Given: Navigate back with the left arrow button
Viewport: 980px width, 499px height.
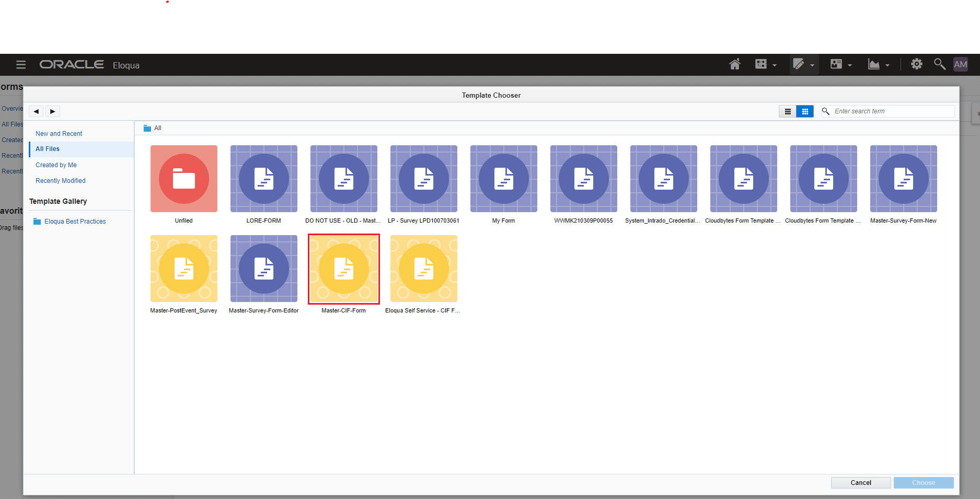Looking at the screenshot, I should tap(36, 111).
